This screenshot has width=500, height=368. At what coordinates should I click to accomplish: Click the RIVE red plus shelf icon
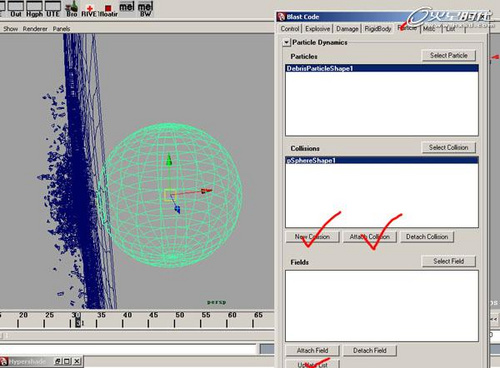click(x=89, y=9)
